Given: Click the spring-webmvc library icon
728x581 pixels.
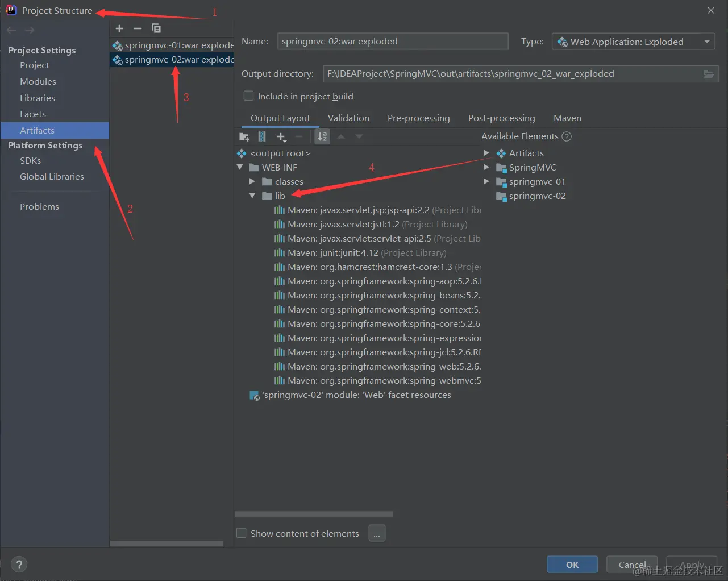Looking at the screenshot, I should 280,381.
